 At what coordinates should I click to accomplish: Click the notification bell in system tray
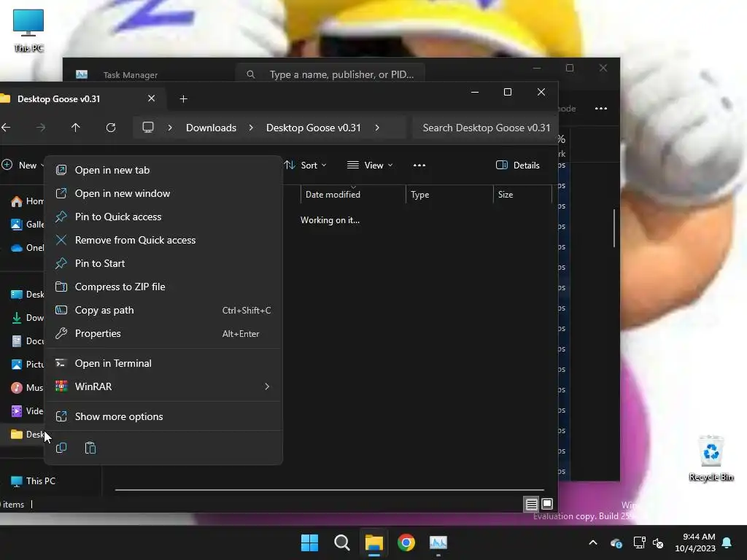[x=727, y=542]
